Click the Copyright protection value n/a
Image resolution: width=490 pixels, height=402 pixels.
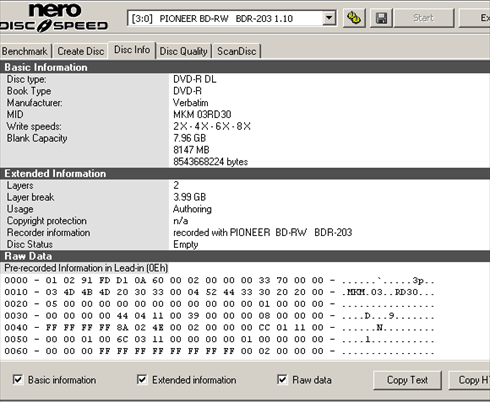click(x=180, y=221)
